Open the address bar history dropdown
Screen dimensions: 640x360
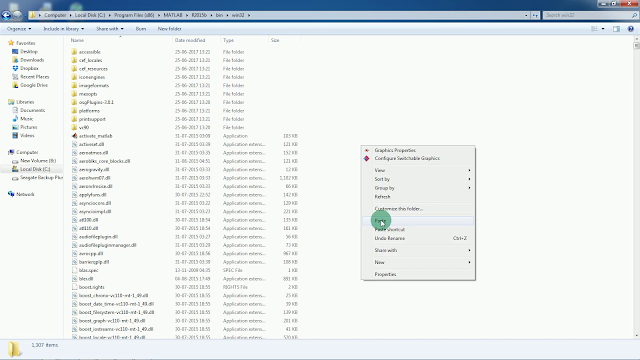(526, 15)
